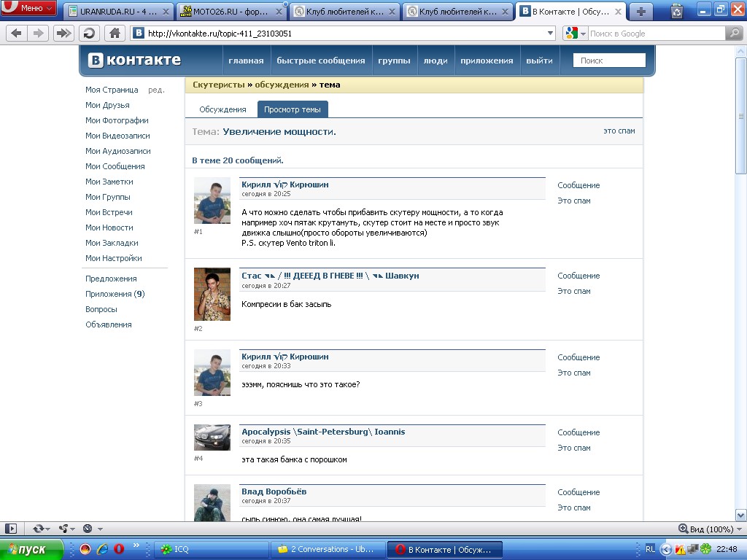The height and width of the screenshot is (560, 747).
Task: Click the VKontakte logo
Action: coord(135,61)
